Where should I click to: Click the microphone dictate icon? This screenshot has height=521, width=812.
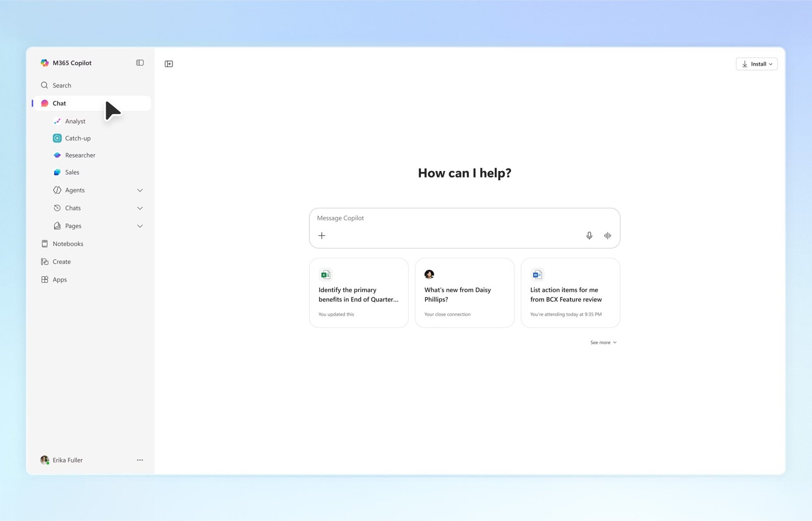click(x=589, y=236)
